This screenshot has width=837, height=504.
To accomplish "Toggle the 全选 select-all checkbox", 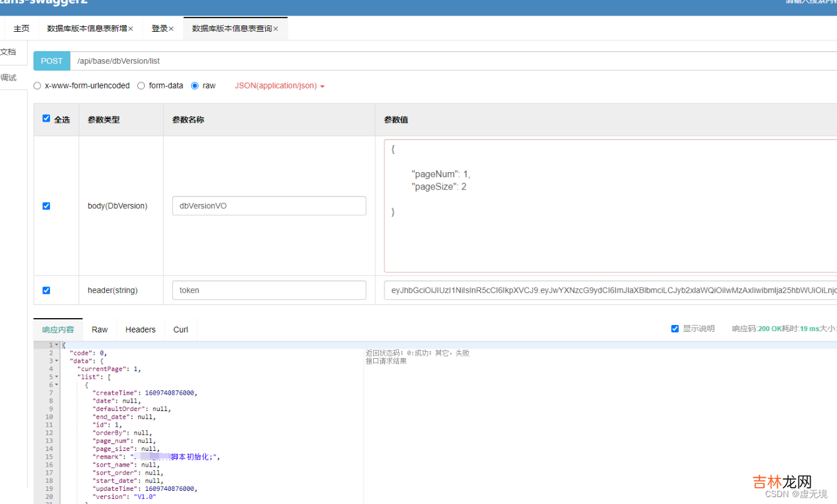I will [x=46, y=119].
